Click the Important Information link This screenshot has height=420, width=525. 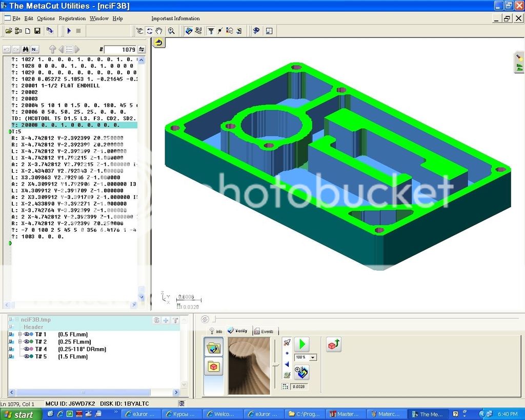click(x=175, y=18)
